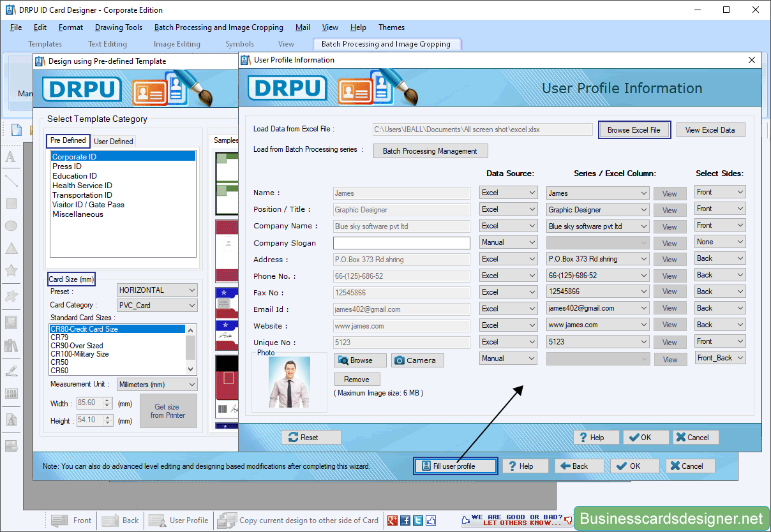Viewport: 771px width, 532px height.
Task: Click View Excel Data button
Action: point(710,129)
